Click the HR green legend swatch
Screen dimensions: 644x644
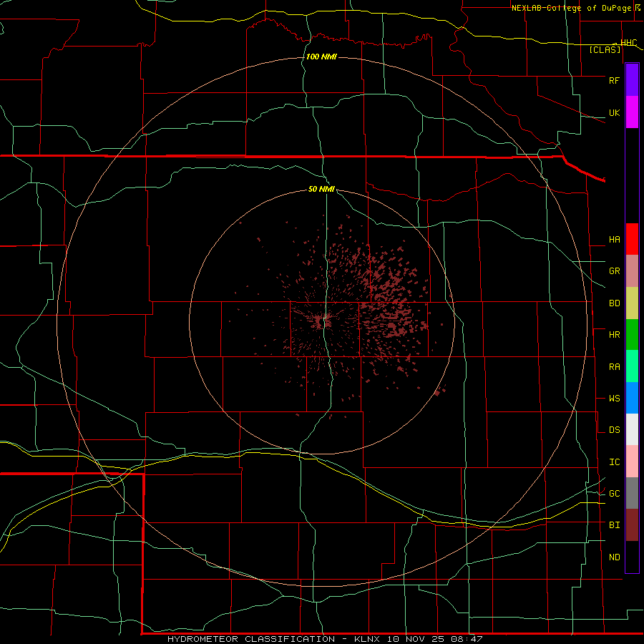tap(632, 335)
